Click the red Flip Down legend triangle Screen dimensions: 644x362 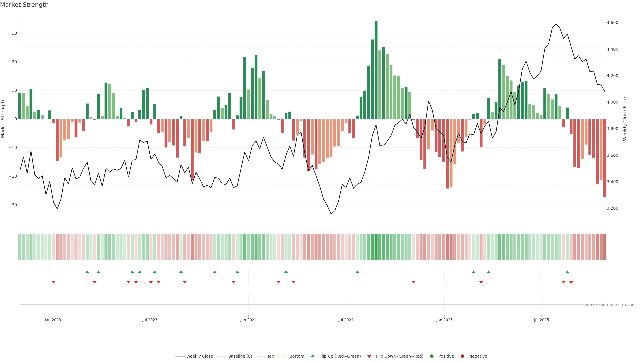coord(369,356)
